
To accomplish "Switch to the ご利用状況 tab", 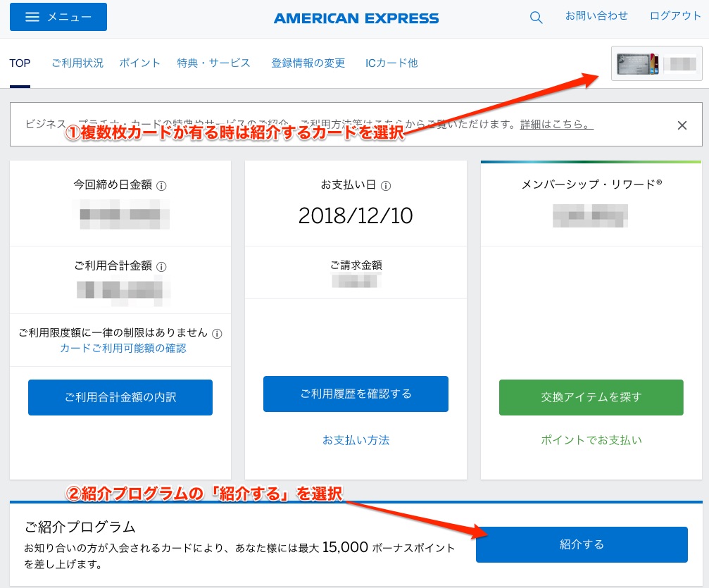I will pyautogui.click(x=77, y=63).
